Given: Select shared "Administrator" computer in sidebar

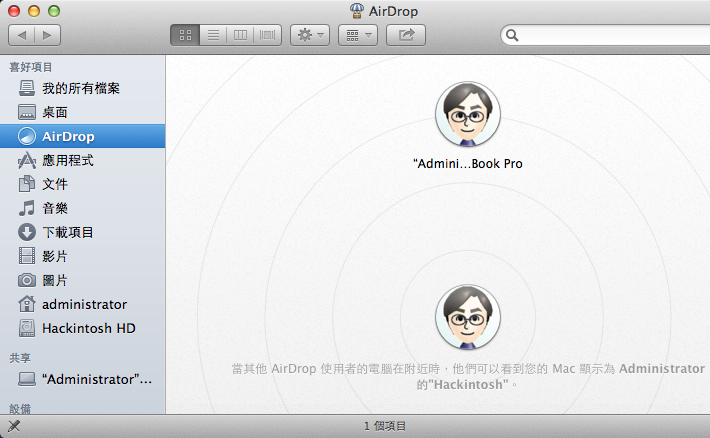Looking at the screenshot, I should click(82, 379).
